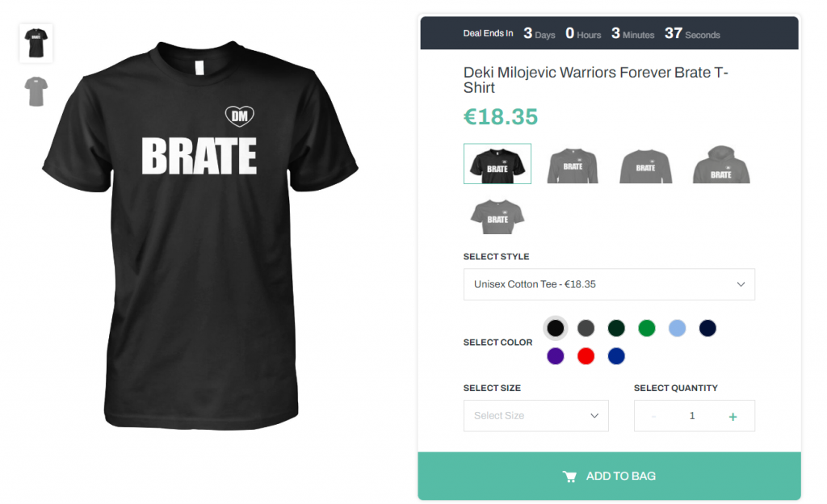827x504 pixels.
Task: Open the Select Size dropdown
Action: [x=535, y=416]
